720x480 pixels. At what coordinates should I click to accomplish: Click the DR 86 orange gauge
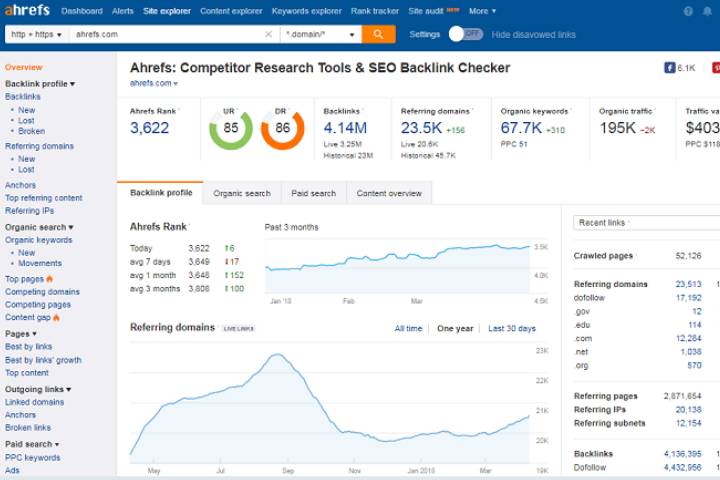pyautogui.click(x=282, y=129)
